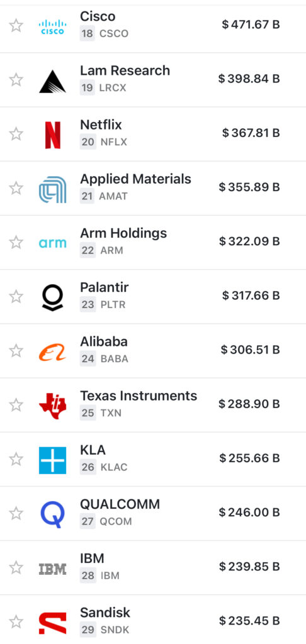The width and height of the screenshot is (306, 644).
Task: Click the orange Alibaba logo
Action: [52, 352]
